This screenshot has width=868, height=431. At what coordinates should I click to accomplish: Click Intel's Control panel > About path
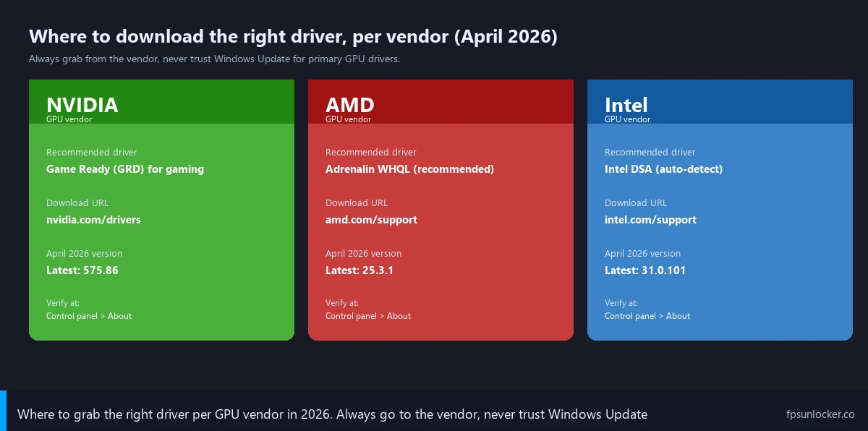pos(647,316)
